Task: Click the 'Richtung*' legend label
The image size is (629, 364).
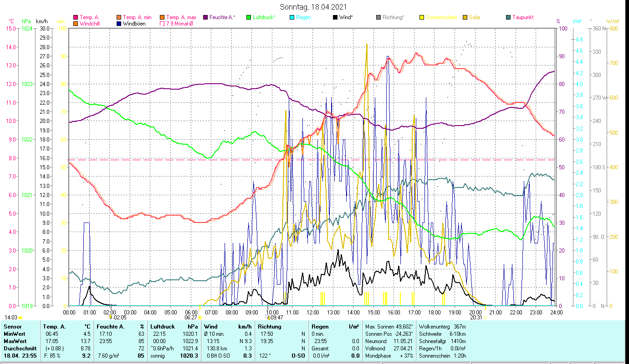Action: pos(394,17)
